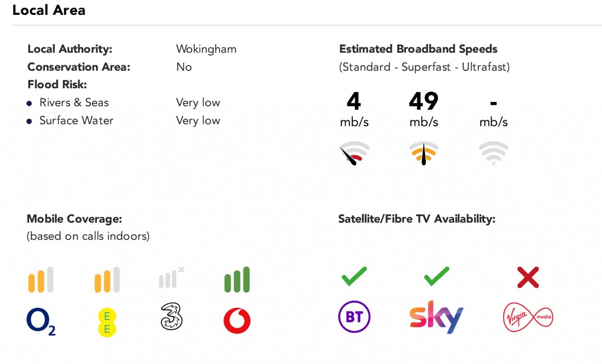Screen dimensions: 602x364
Task: Click the BT logo
Action: 354,317
